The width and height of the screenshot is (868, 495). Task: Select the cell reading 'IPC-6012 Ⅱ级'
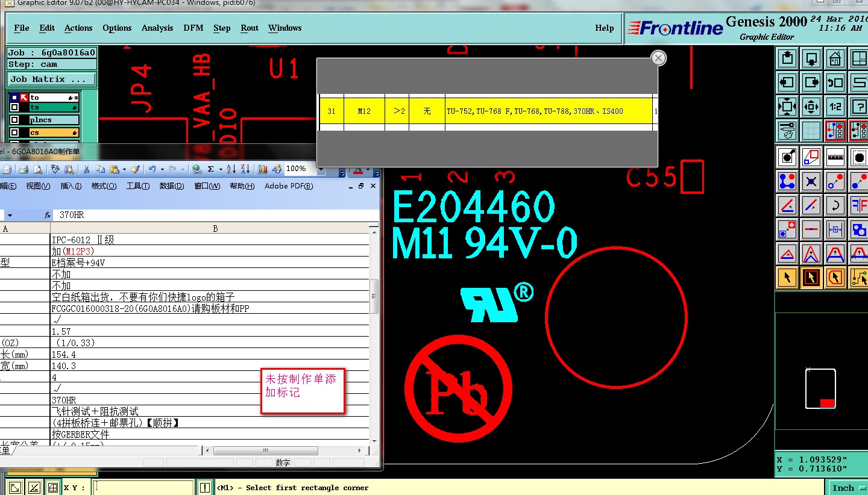tap(210, 240)
